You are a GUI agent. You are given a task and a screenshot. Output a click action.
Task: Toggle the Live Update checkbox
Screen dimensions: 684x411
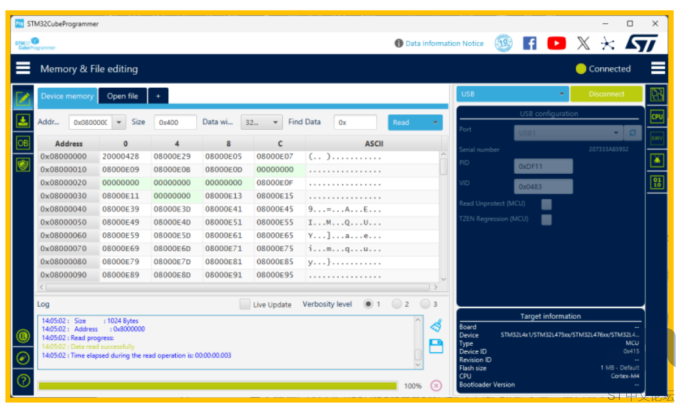click(x=245, y=304)
